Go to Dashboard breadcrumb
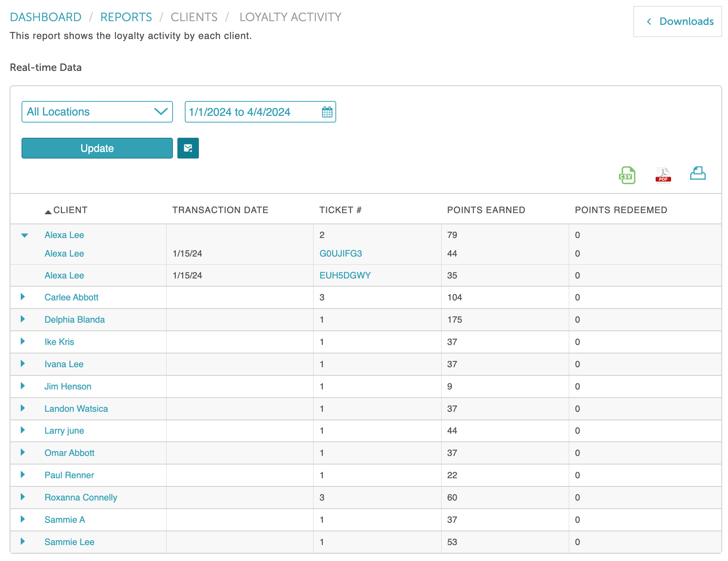 click(x=46, y=17)
